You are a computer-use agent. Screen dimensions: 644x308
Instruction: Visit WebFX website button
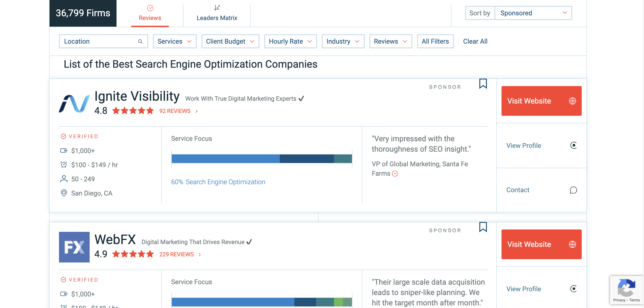coord(541,244)
